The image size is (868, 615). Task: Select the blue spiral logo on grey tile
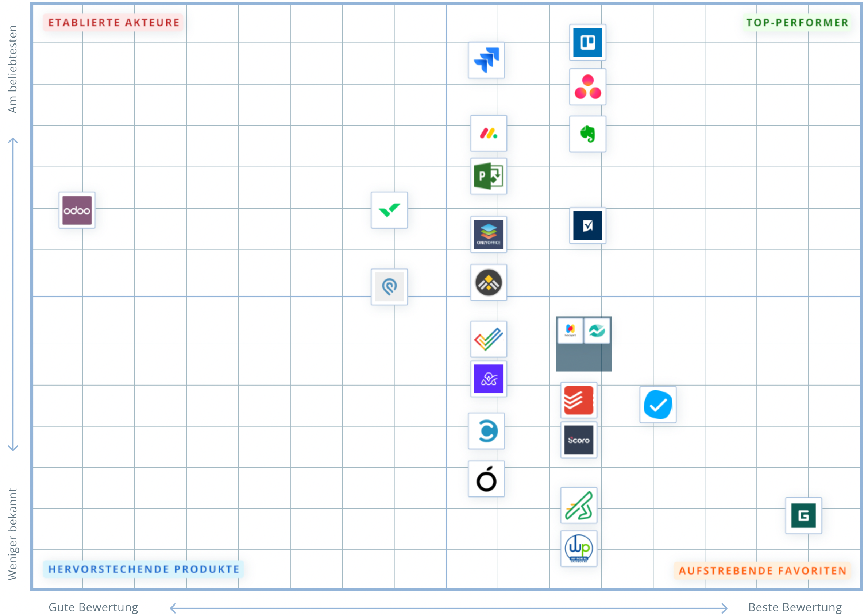(389, 287)
